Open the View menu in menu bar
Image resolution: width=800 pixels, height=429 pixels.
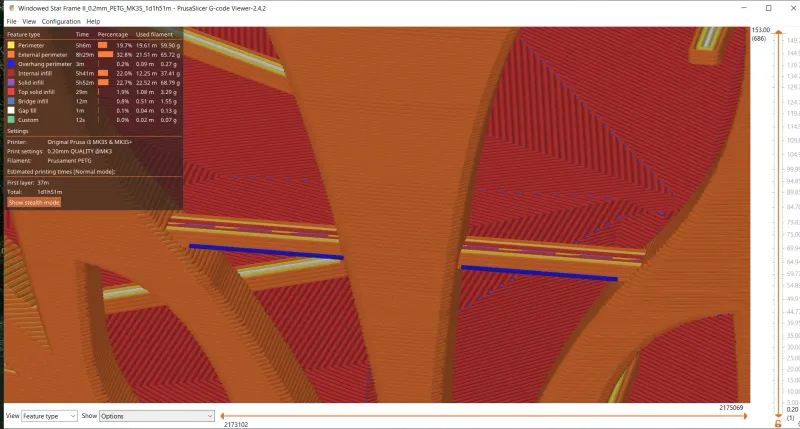click(x=29, y=21)
